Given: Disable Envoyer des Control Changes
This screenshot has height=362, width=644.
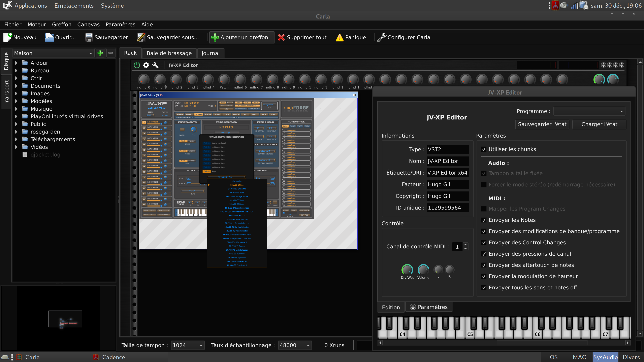Looking at the screenshot, I should point(484,243).
